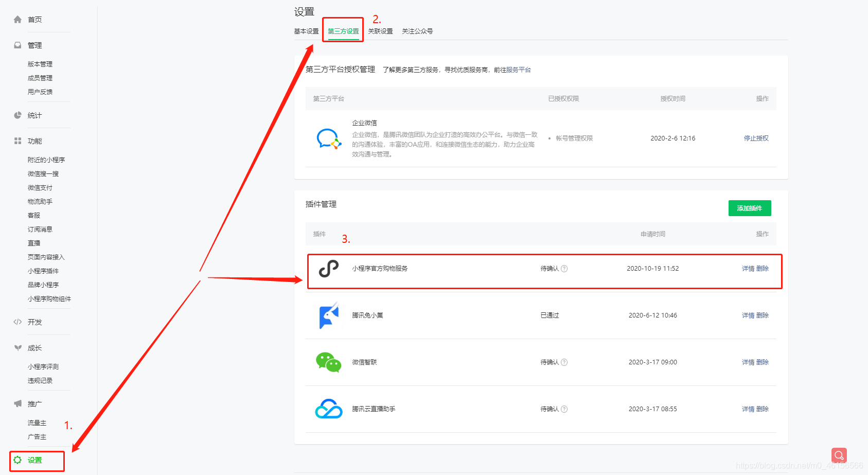The image size is (868, 475).
Task: Switch to the 关注公众号 tab
Action: 417,31
